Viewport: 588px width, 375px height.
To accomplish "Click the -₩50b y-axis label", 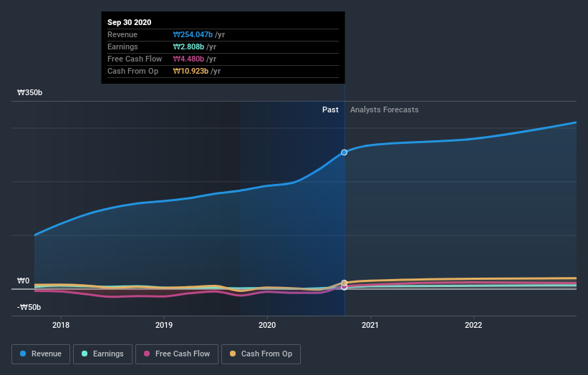I will 29,307.
